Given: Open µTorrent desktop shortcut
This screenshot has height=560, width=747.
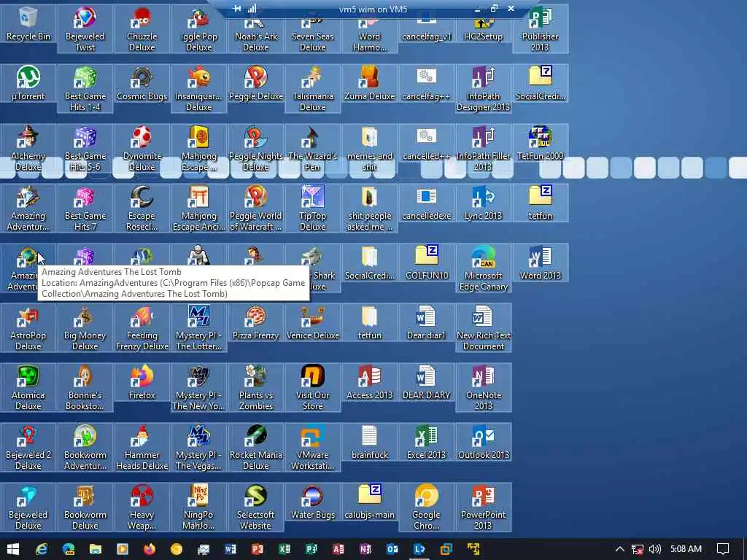Looking at the screenshot, I should 28,83.
